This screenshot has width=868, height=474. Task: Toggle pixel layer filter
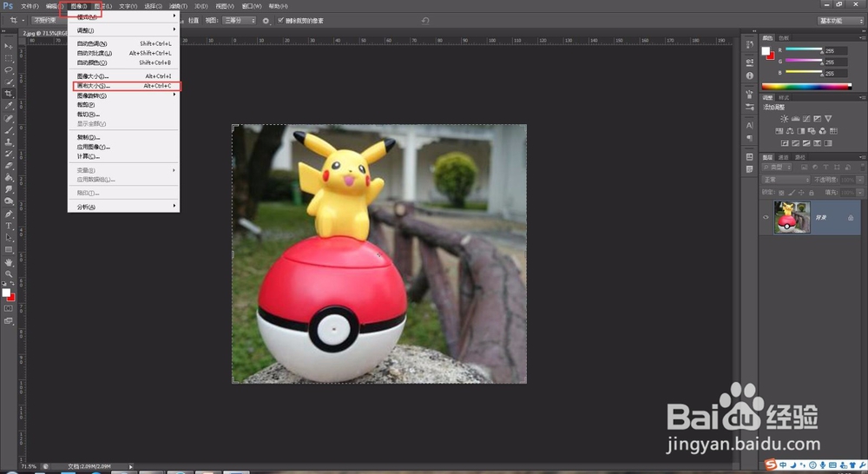[805, 167]
